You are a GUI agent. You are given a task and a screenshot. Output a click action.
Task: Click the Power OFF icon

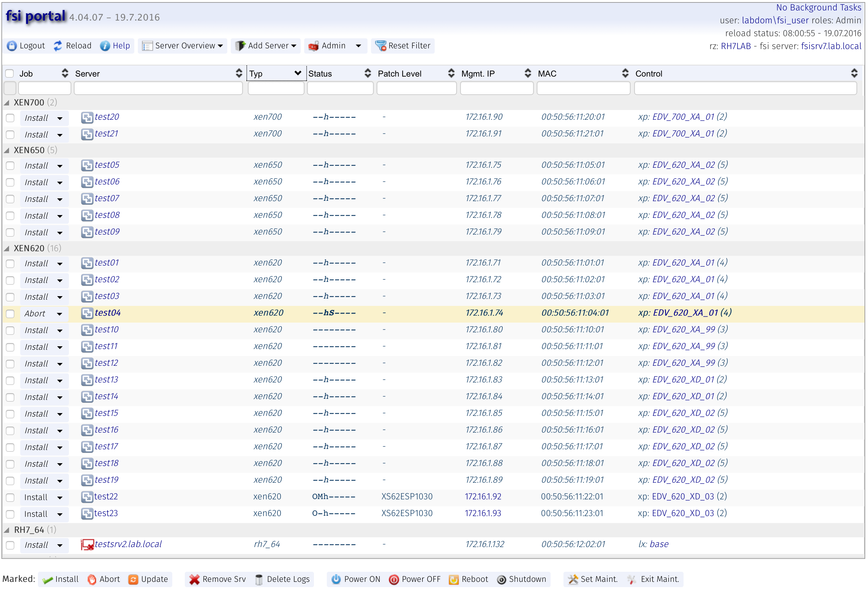pos(394,579)
